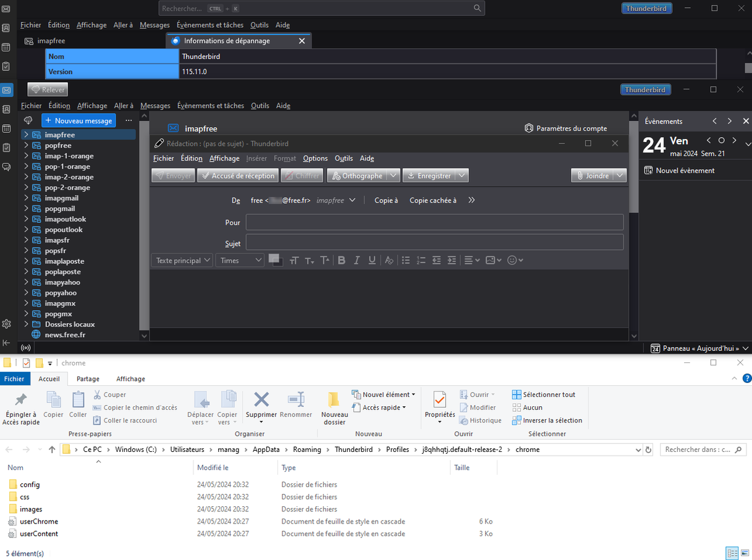Click the Supprimer icon in Explorer ribbon
Screen dimensions: 752x560
[x=261, y=399]
